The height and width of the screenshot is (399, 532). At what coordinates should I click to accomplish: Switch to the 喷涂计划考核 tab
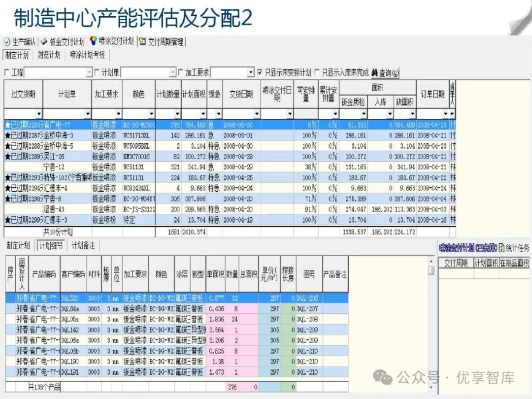(88, 55)
